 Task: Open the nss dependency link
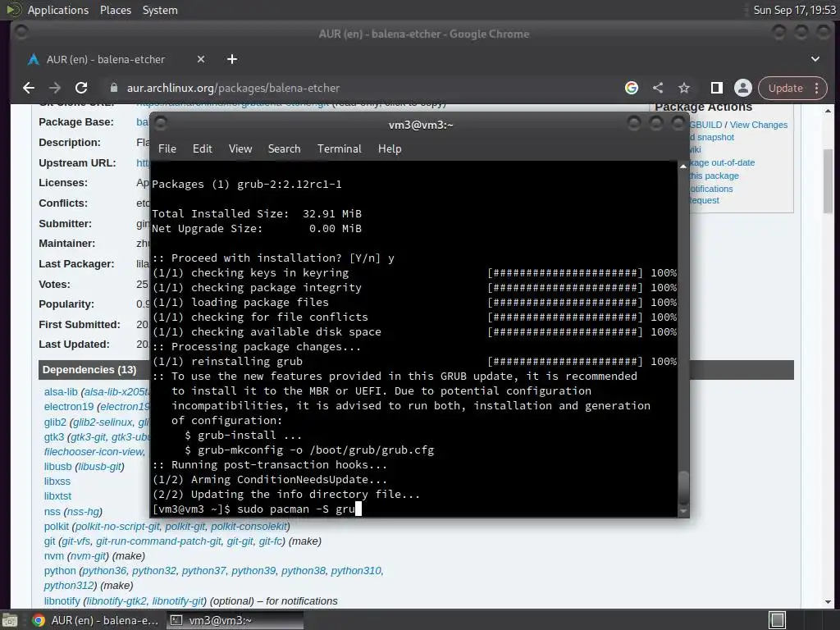tap(52, 512)
